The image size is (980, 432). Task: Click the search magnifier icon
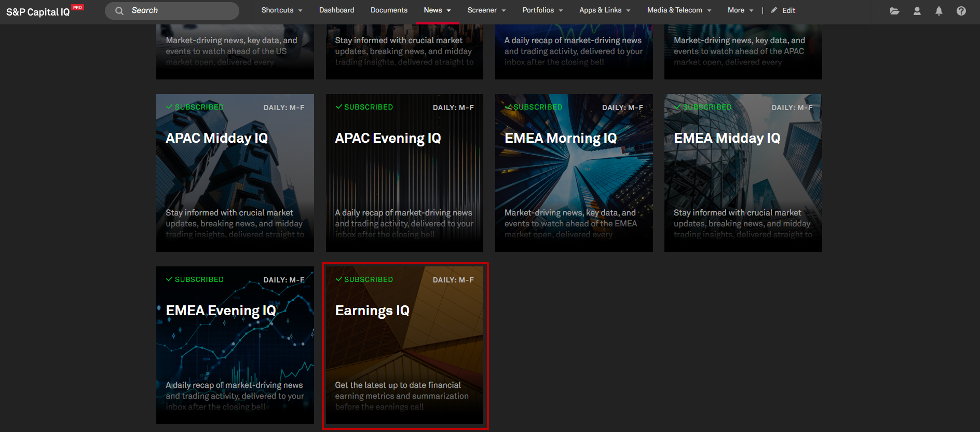119,11
